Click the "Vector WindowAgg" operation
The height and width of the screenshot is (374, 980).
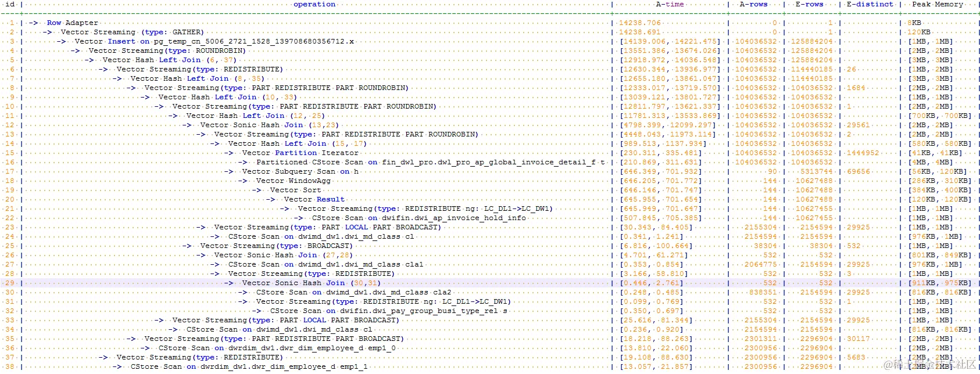pyautogui.click(x=293, y=181)
